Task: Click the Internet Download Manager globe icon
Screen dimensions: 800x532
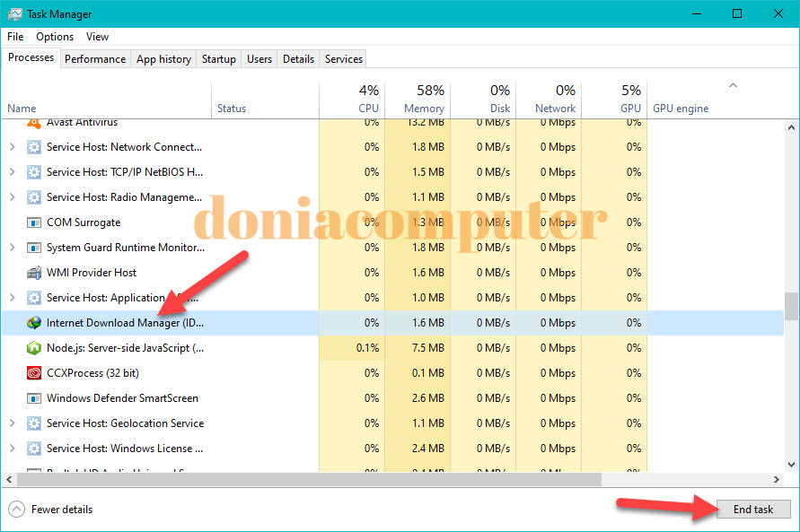Action: pos(34,323)
